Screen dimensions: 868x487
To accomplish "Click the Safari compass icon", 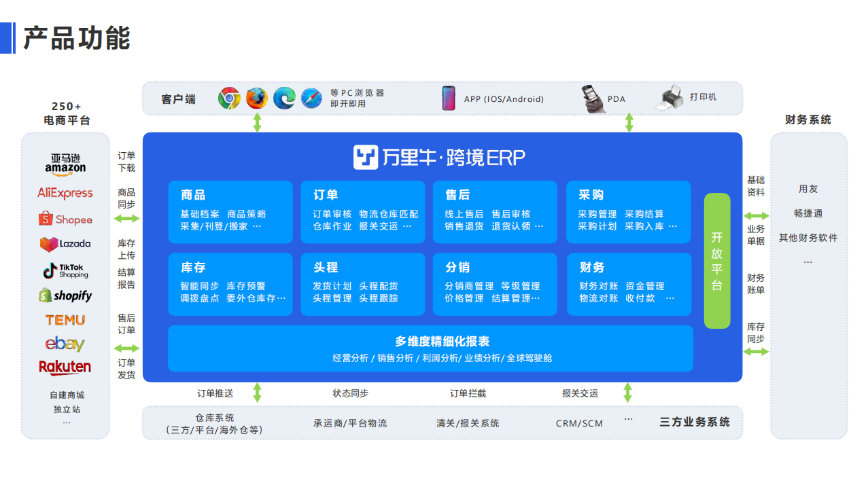I will [x=311, y=98].
